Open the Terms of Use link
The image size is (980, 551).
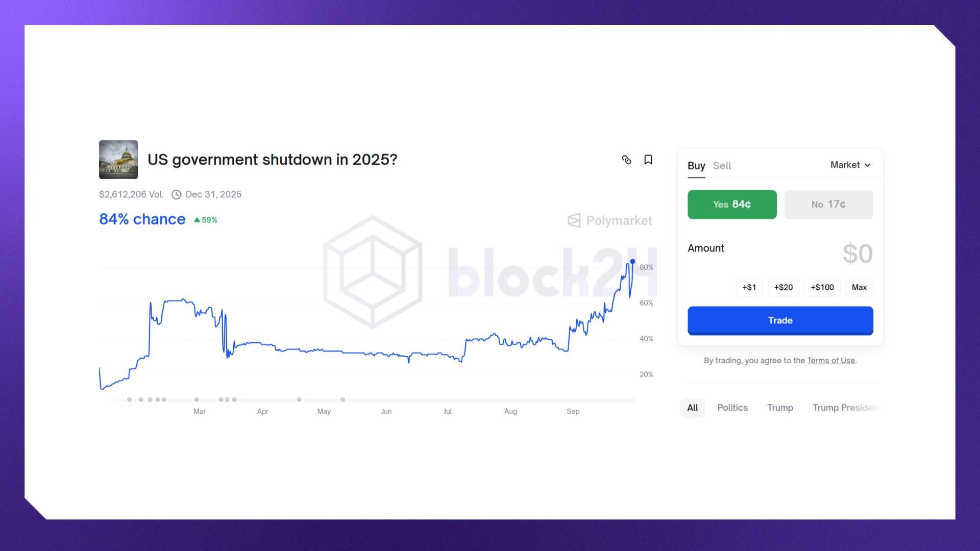[830, 361]
